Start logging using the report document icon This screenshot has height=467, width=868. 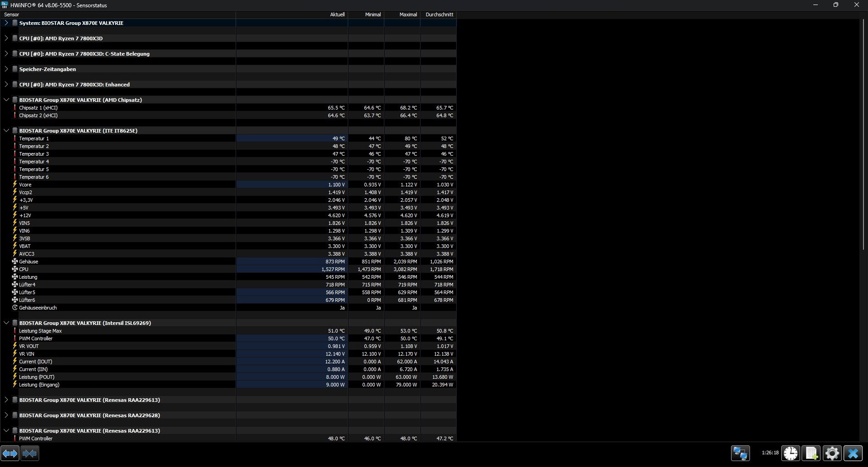coord(811,453)
